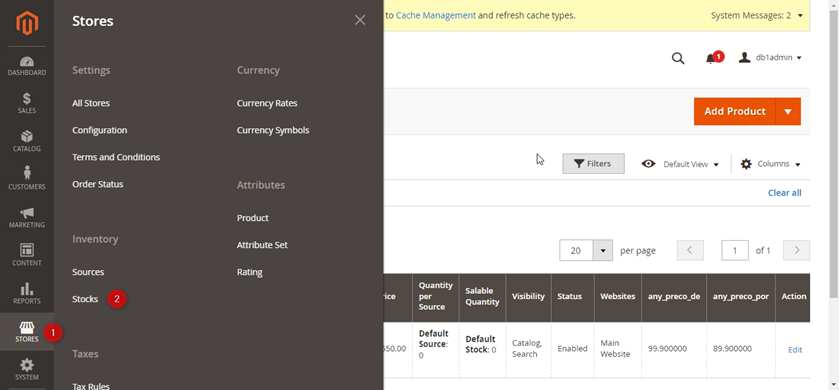This screenshot has width=839, height=390.
Task: Open the per page count dropdown
Action: tap(603, 250)
